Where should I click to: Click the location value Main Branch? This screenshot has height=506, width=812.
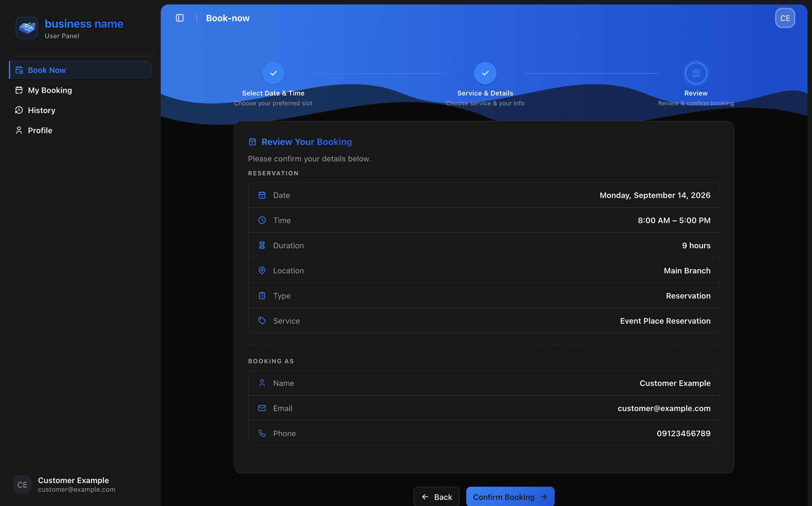[x=687, y=270]
